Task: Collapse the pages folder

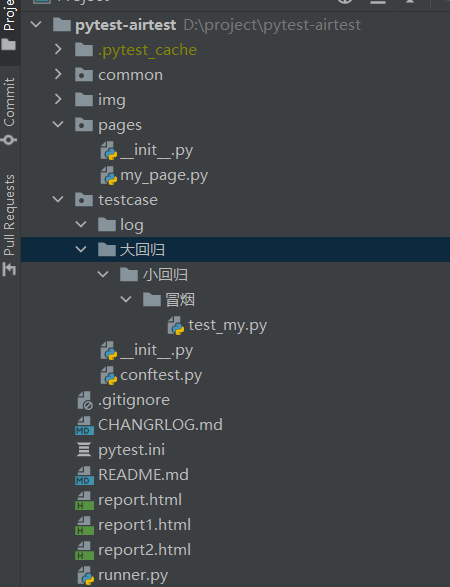Action: [58, 124]
